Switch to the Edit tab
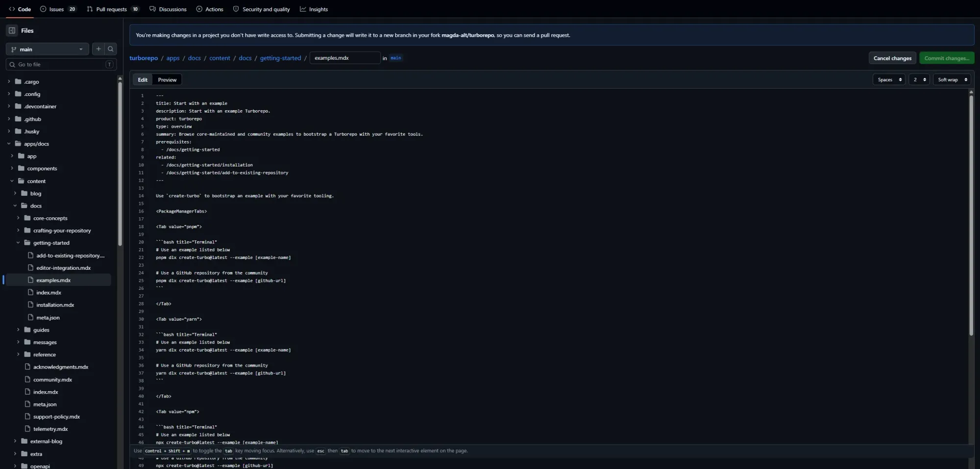980x469 pixels. tap(143, 79)
